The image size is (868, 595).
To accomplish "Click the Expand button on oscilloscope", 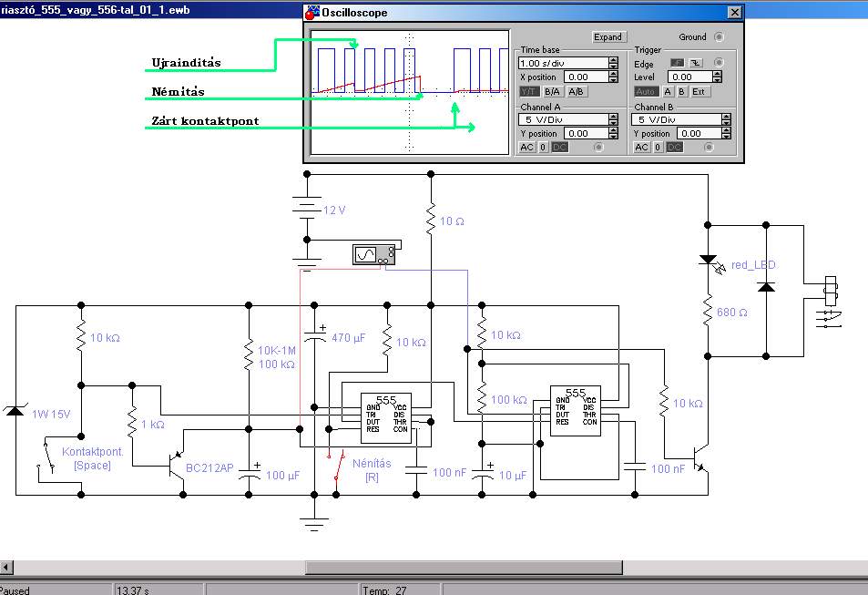I will 608,37.
